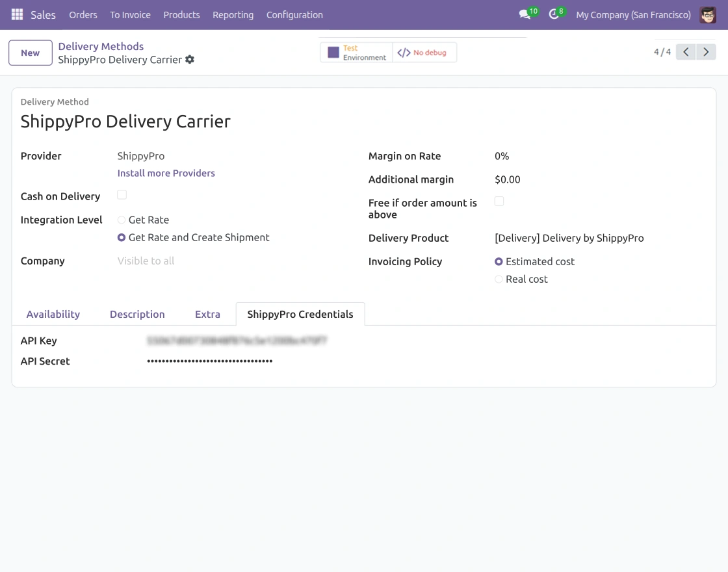Click the Test Environment button label

[365, 53]
